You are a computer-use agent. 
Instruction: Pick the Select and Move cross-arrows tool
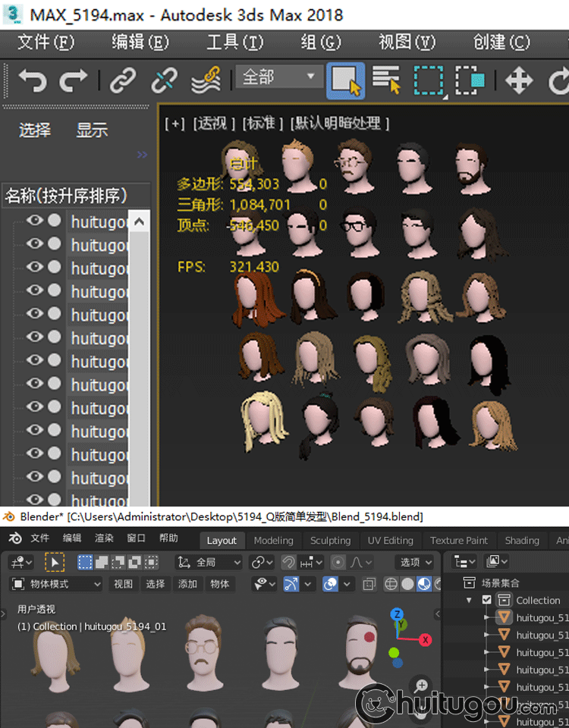click(519, 80)
